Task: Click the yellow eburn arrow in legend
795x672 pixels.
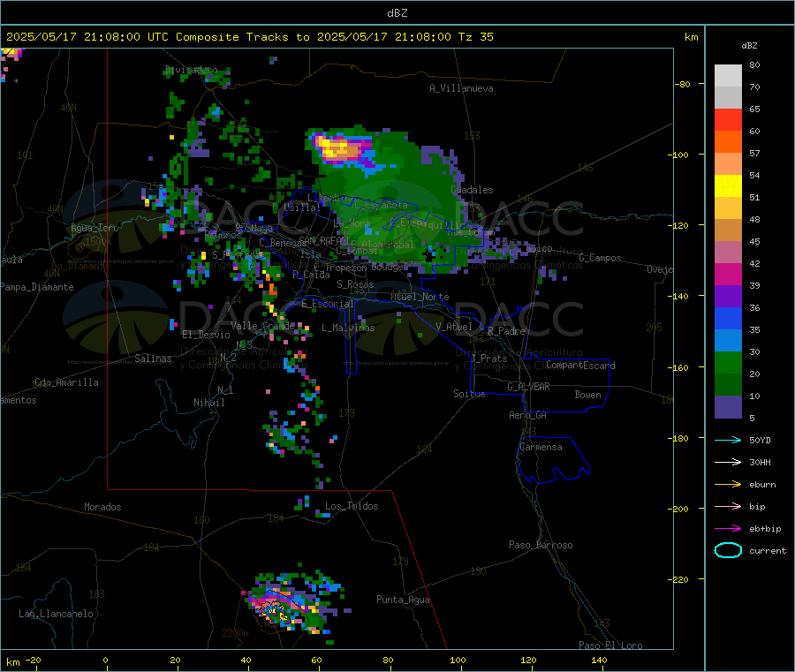Action: point(728,485)
